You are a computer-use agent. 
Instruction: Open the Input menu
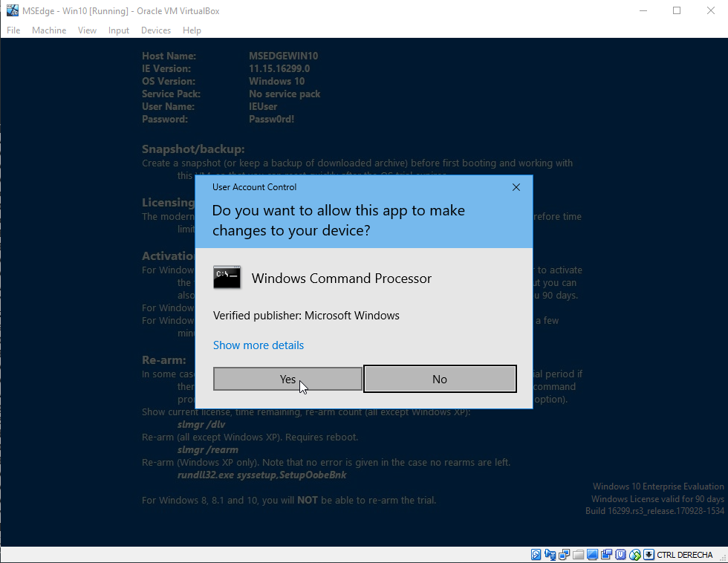(118, 30)
